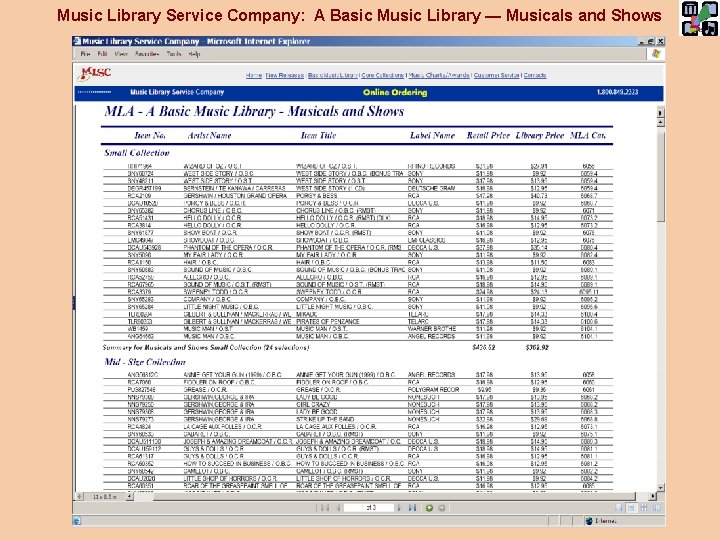Click the vertical scrollbar down arrow
The width and height of the screenshot is (720, 540).
tap(661, 488)
